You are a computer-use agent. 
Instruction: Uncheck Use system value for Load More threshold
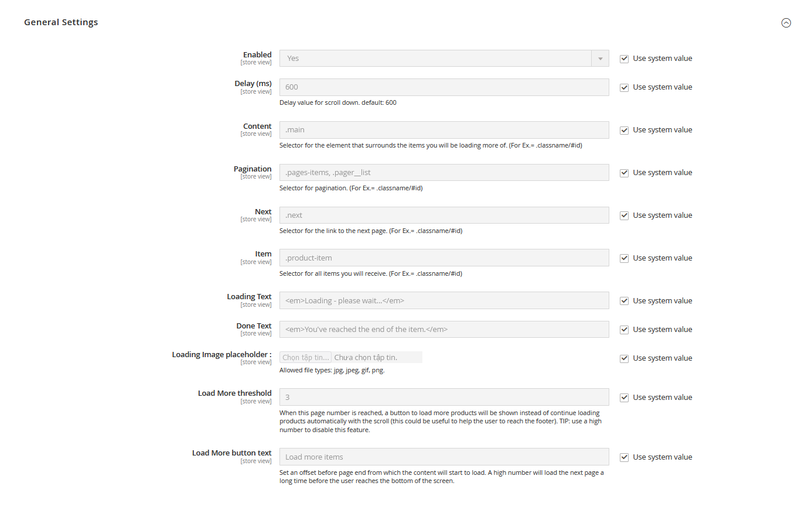pos(625,398)
